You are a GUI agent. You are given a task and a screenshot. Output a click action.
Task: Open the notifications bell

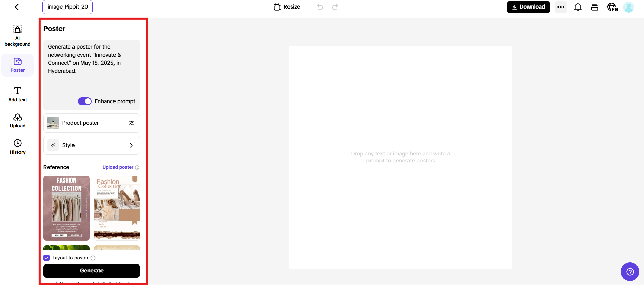(x=578, y=7)
